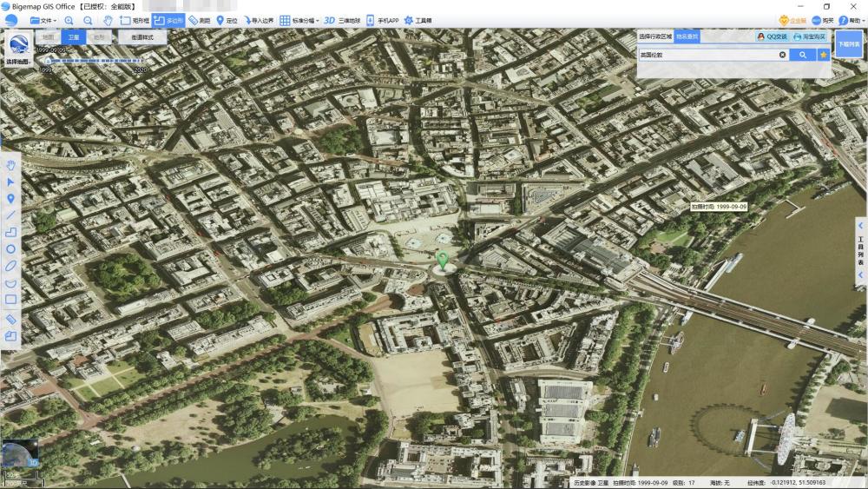Viewport: 868px width, 489px height.
Task: Open the 3D 三维地球 globe view
Action: click(341, 21)
